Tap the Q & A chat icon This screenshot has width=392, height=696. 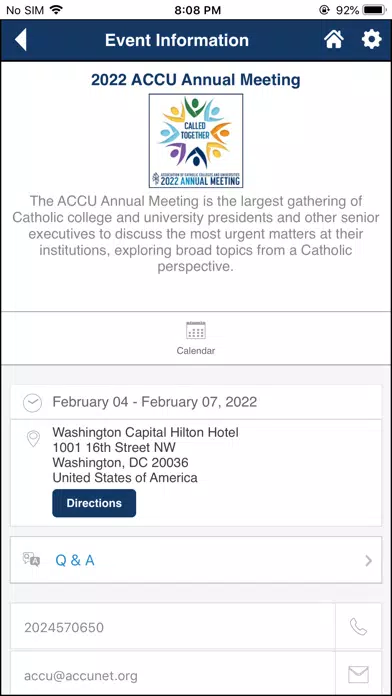[x=32, y=560]
